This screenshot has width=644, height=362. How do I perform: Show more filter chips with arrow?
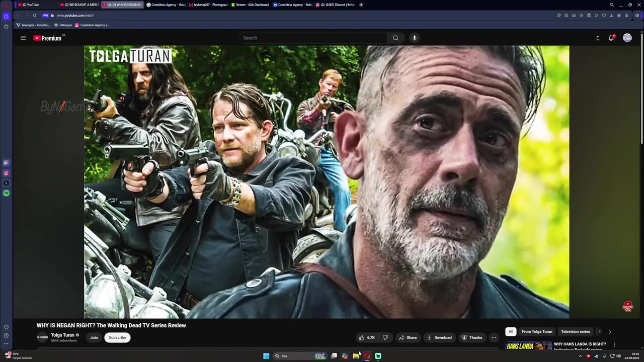610,332
